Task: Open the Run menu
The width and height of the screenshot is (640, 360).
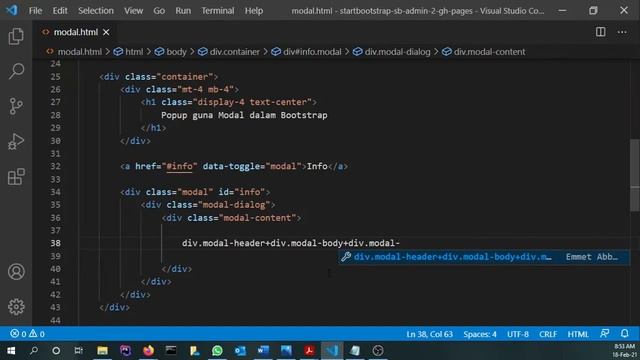Action: [183, 11]
